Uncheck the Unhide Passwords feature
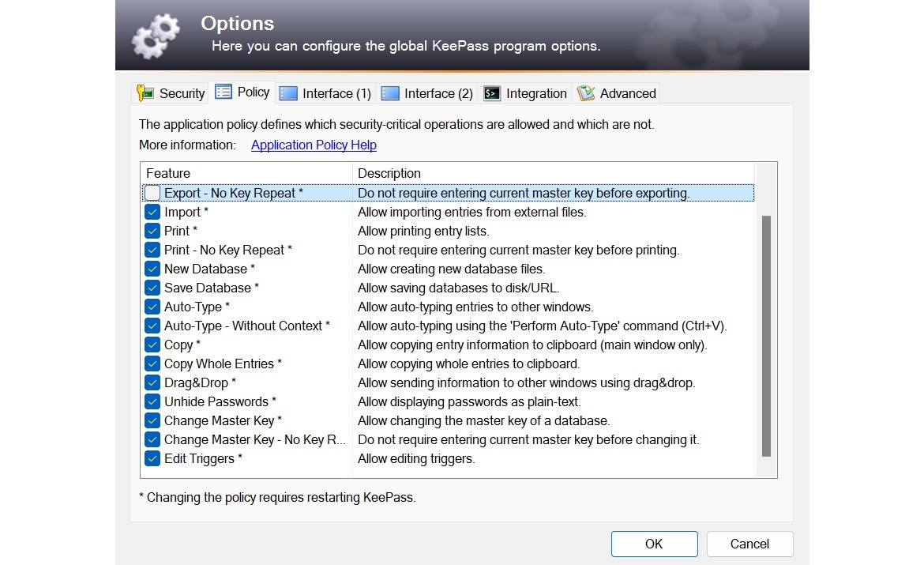Screen dimensions: 924x565 pyautogui.click(x=152, y=401)
